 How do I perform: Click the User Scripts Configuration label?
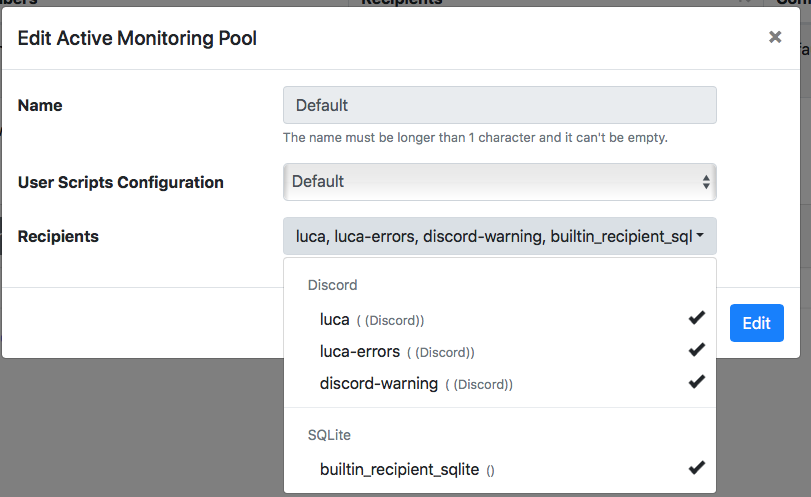pos(121,182)
